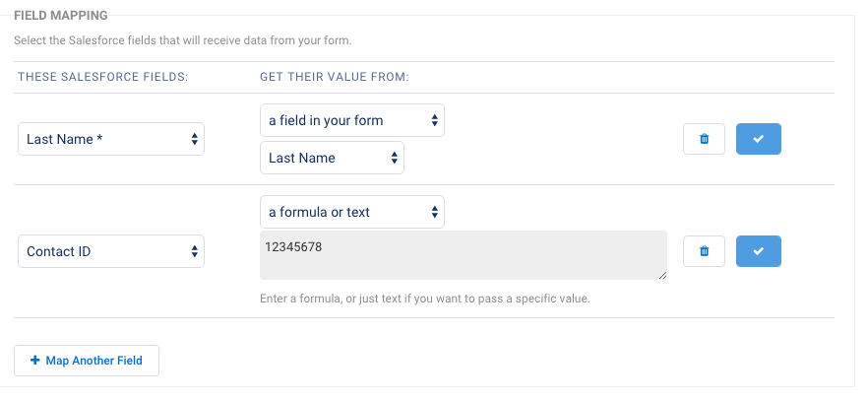Click the plus icon beside Map Another Field
868x401 pixels.
35,361
